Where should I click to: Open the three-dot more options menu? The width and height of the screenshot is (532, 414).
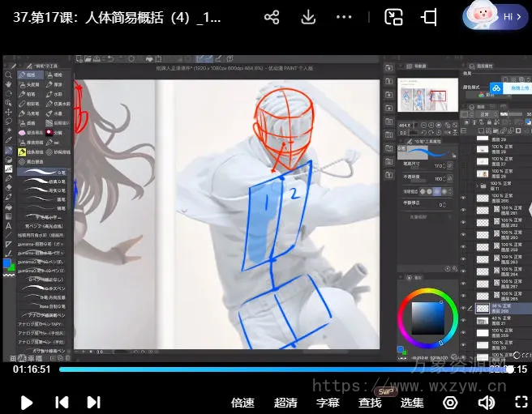(346, 17)
